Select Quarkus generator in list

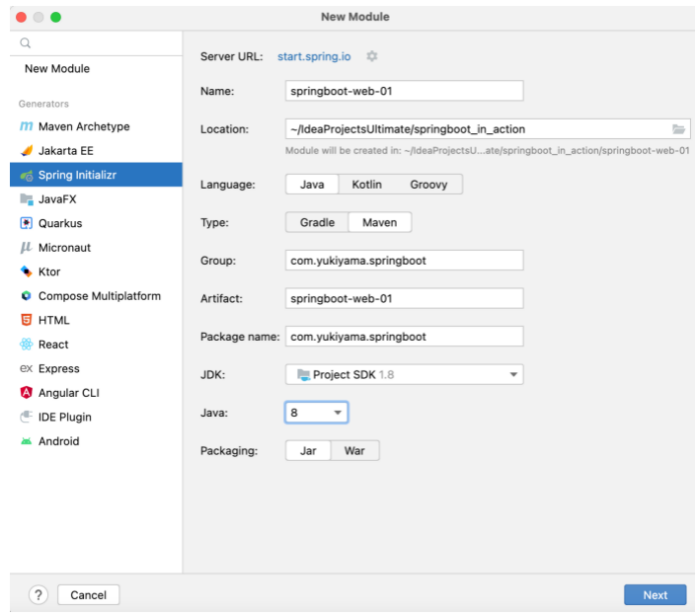96,223
